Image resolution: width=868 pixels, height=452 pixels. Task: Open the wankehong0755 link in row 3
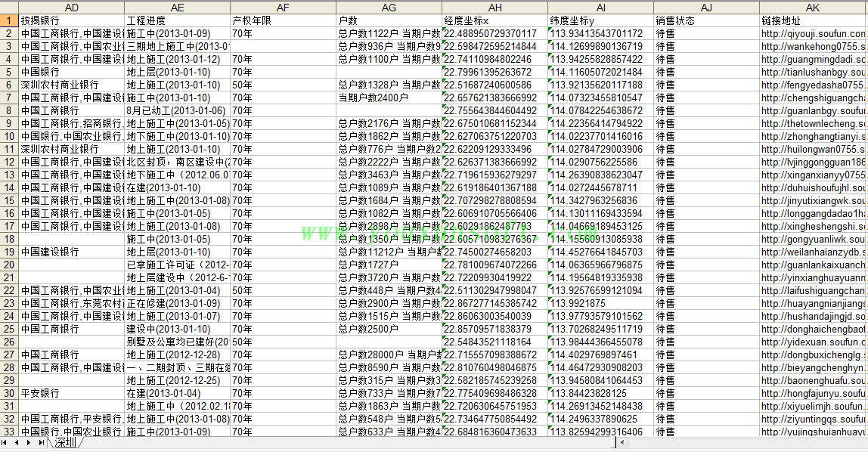click(x=813, y=46)
